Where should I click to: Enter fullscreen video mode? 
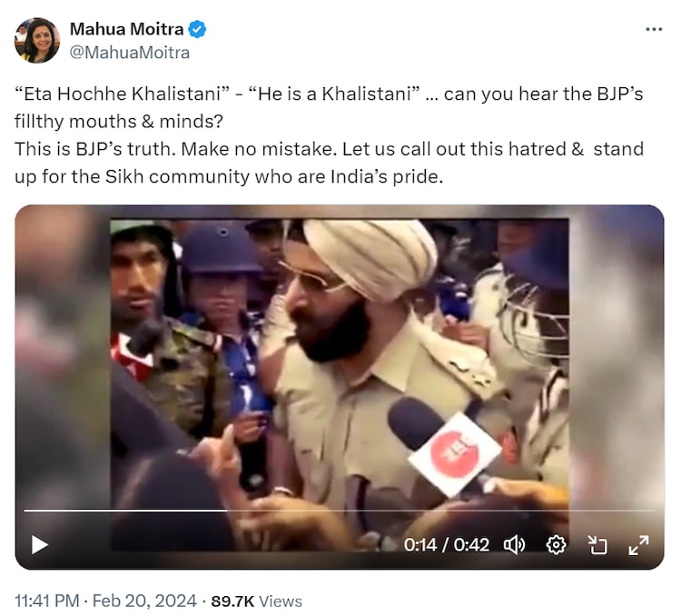638,544
